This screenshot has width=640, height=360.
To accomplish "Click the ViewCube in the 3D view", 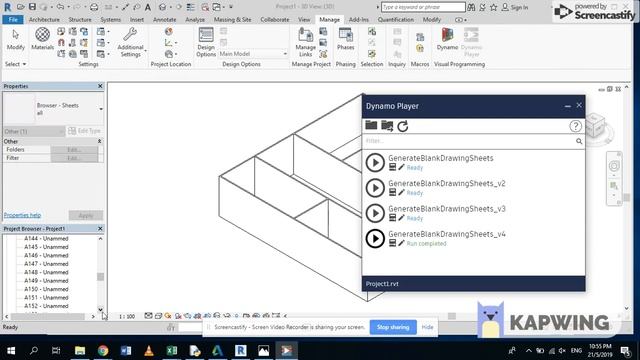I will (x=596, y=127).
